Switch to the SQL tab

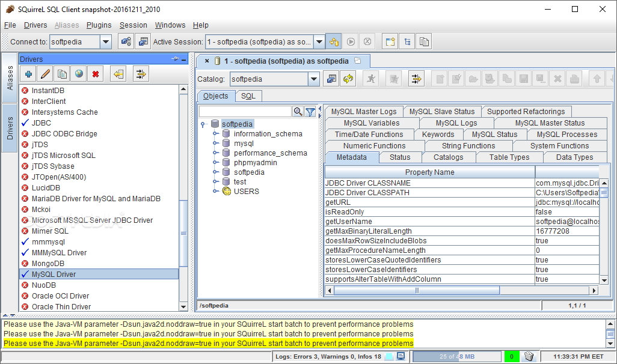pyautogui.click(x=248, y=96)
